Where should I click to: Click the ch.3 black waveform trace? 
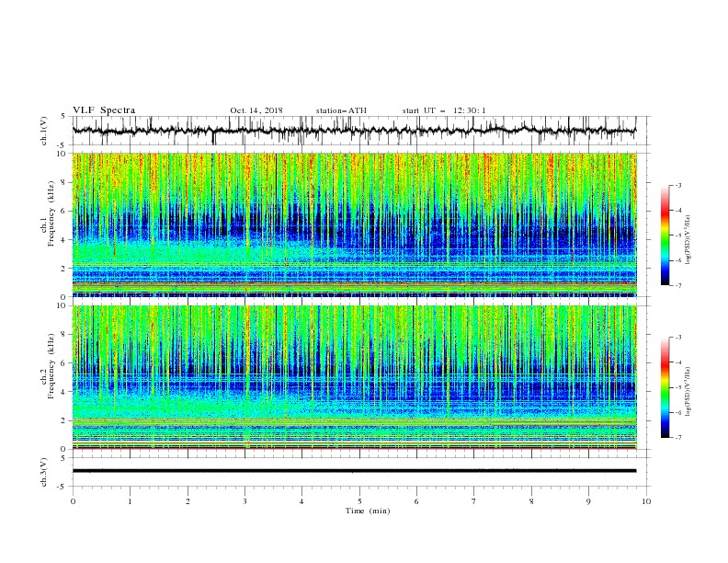click(x=354, y=471)
